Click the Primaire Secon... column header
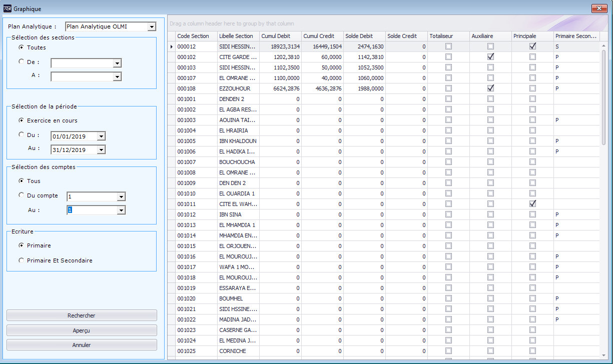The height and width of the screenshot is (364, 613). pos(576,36)
